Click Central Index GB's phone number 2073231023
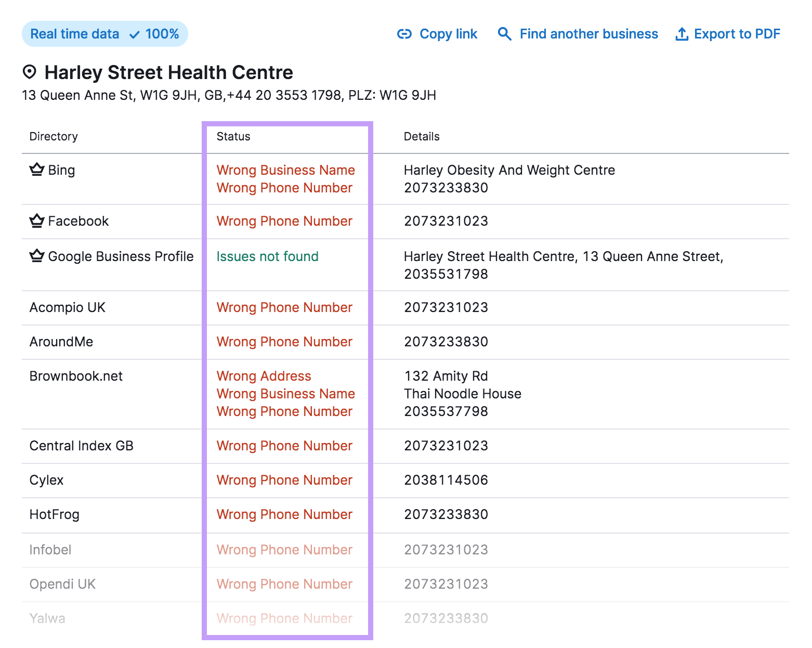Image resolution: width=812 pixels, height=648 pixels. (x=446, y=446)
